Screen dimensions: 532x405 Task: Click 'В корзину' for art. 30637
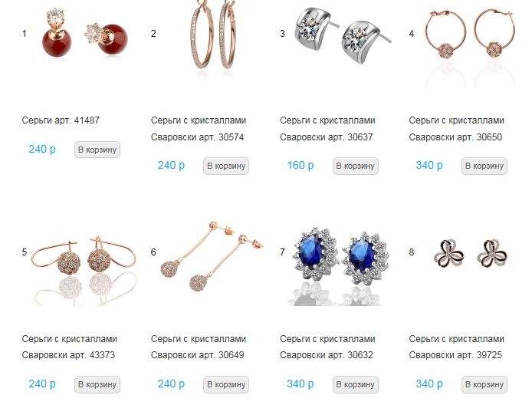355,166
